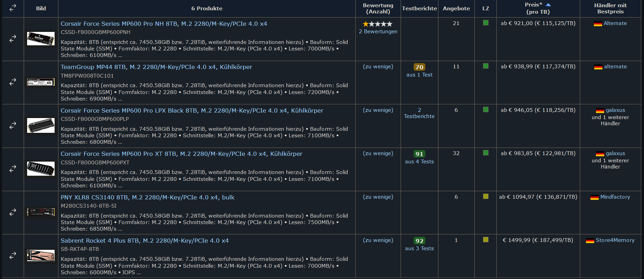644x279 pixels.
Task: Click price ab € 946,05 offer
Action: pos(538,110)
